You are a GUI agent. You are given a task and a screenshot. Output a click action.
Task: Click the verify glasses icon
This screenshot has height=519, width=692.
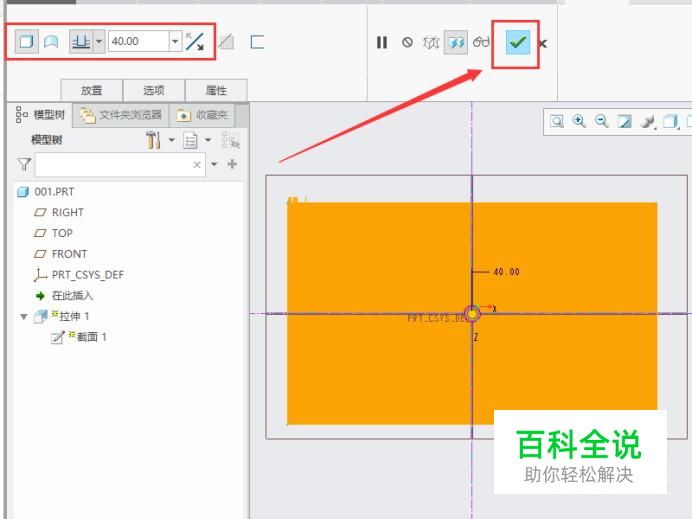pos(481,42)
